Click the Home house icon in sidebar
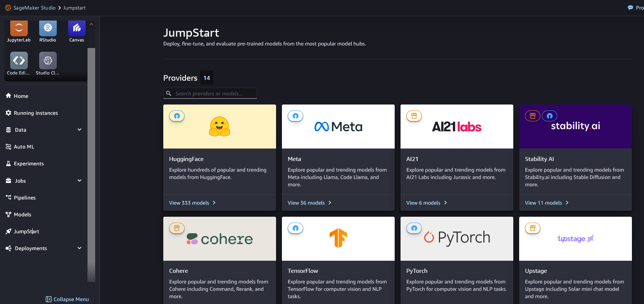 coord(8,96)
